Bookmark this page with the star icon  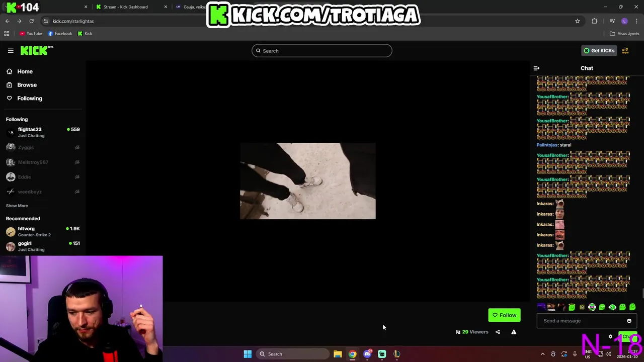[x=578, y=21]
